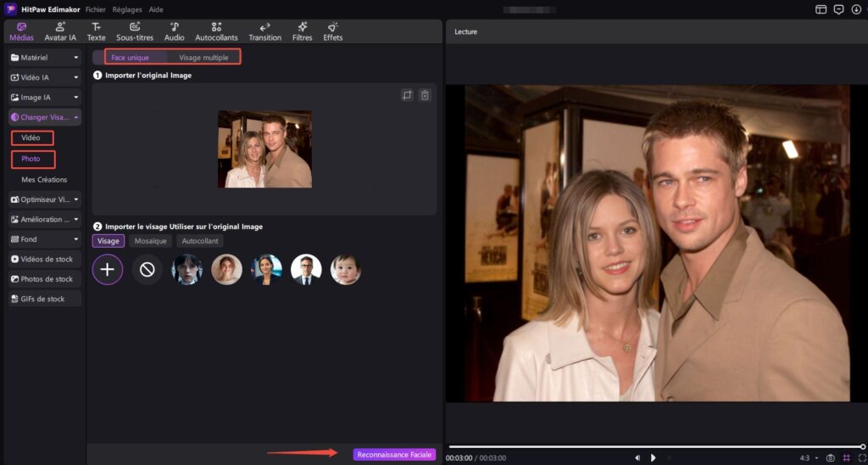Click the replace image icon in import box

(x=407, y=95)
